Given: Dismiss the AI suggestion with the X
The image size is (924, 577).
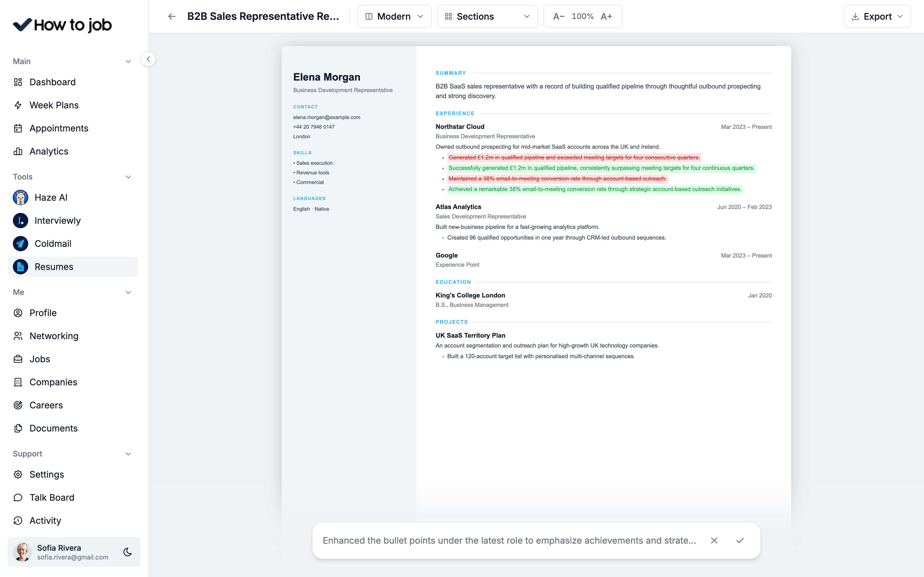Looking at the screenshot, I should coord(714,540).
